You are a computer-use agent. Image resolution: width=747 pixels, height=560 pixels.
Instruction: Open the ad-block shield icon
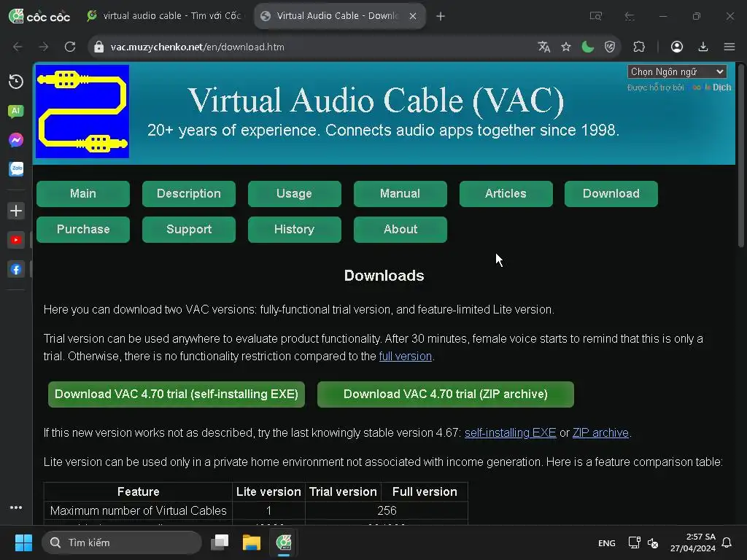(x=610, y=47)
